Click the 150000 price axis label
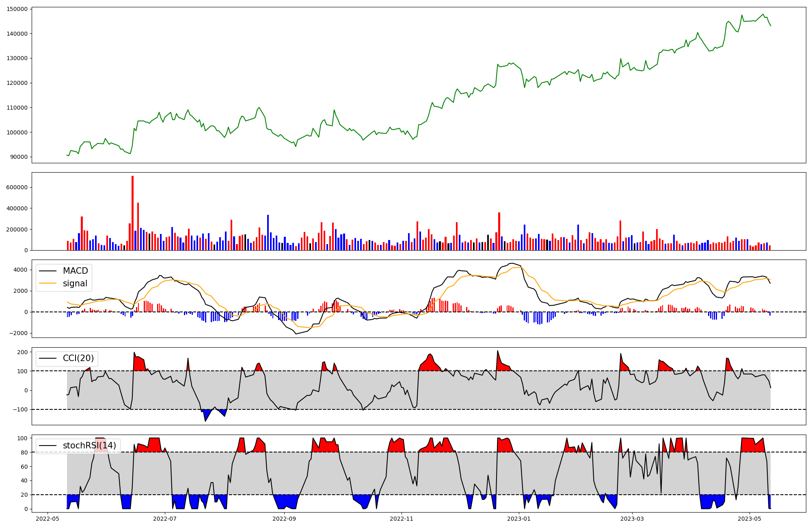 17,9
